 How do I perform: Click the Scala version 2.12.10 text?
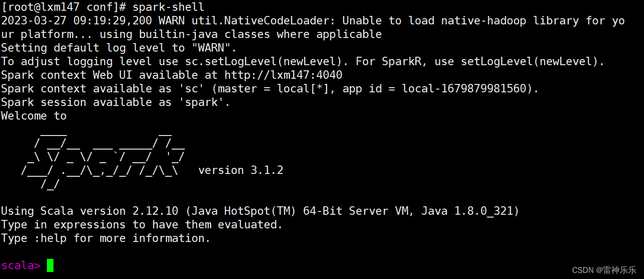point(155,211)
